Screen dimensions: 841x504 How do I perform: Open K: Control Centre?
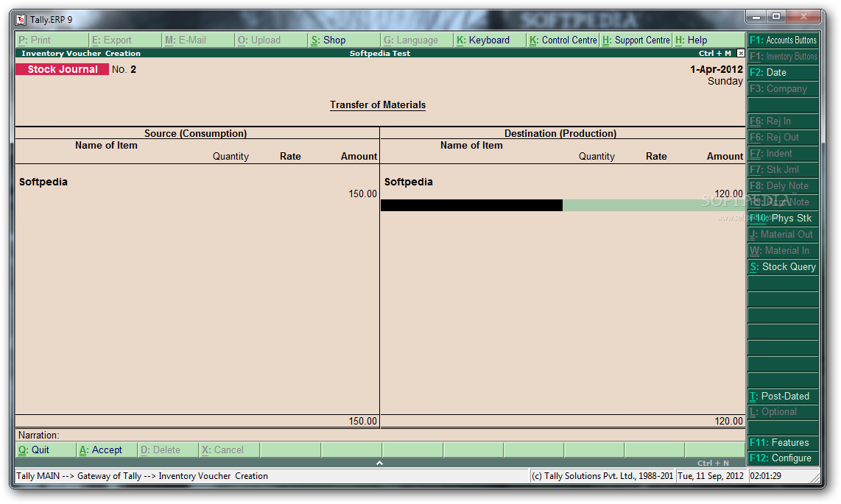tap(563, 40)
